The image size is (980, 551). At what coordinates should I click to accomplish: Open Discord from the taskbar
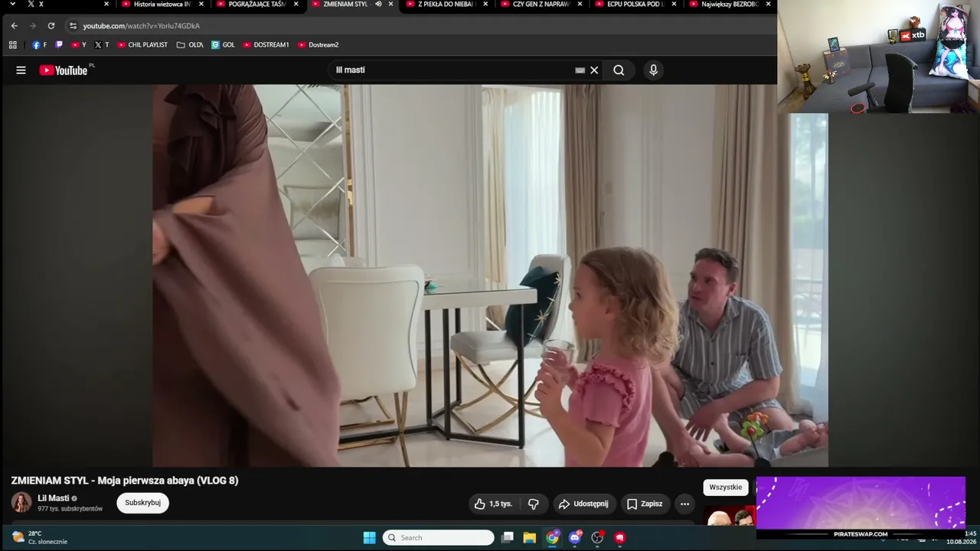tap(575, 537)
